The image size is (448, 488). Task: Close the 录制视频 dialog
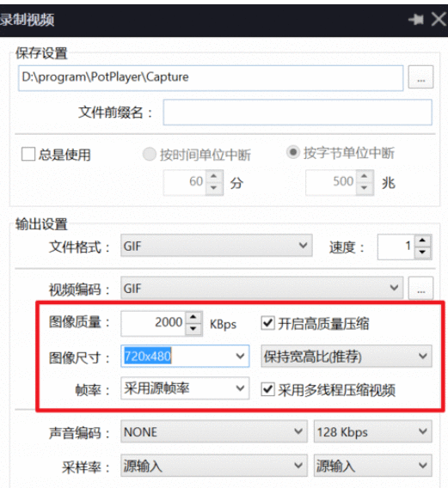[x=439, y=19]
